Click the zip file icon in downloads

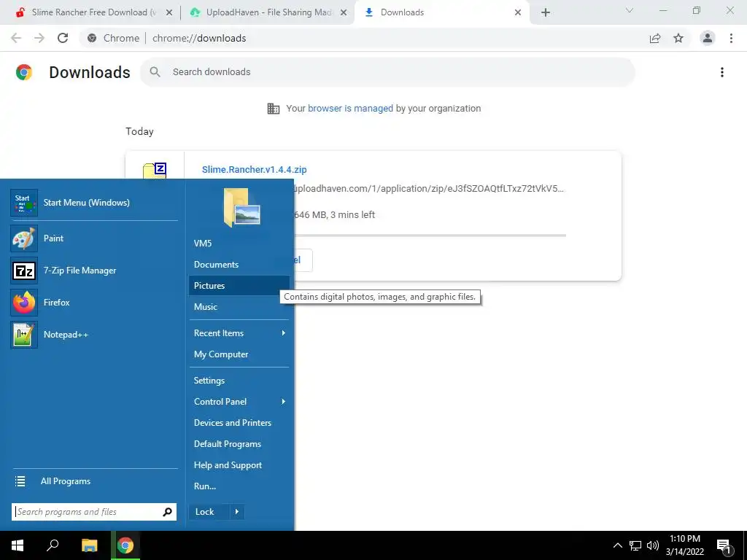[155, 171]
